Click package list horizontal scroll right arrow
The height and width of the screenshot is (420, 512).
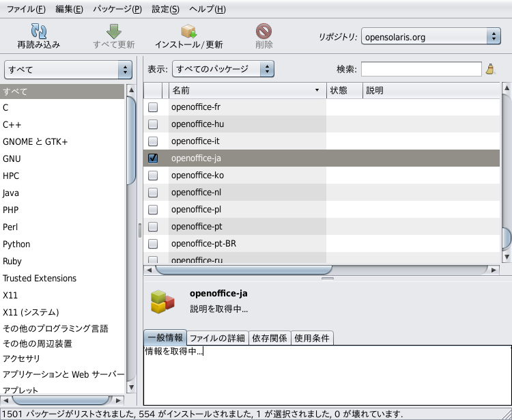pyautogui.click(x=494, y=270)
